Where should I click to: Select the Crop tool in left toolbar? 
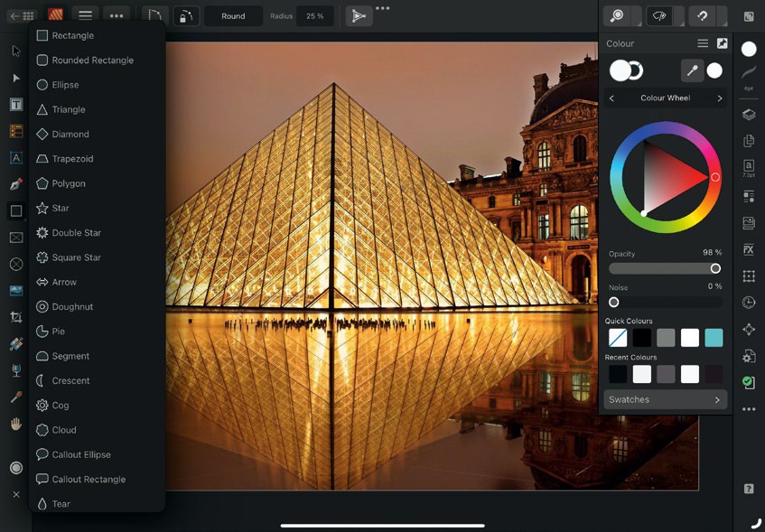pos(16,317)
